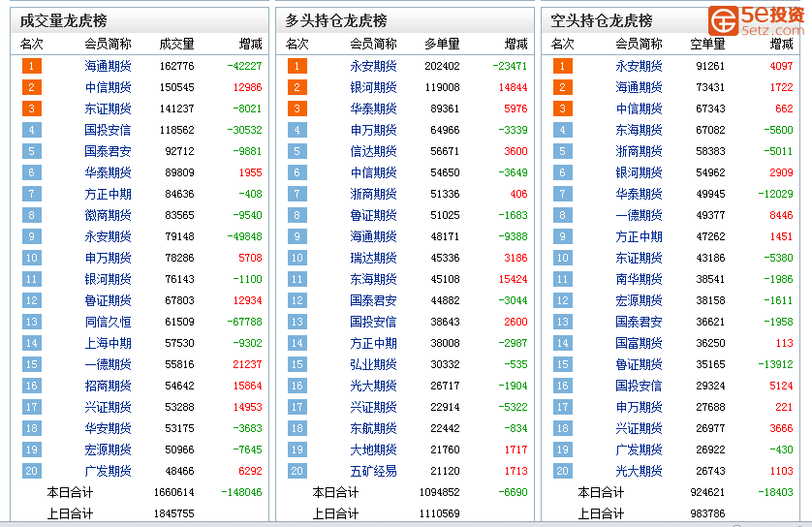812x527 pixels.
Task: Click short position value 91261
Action: tap(710, 66)
